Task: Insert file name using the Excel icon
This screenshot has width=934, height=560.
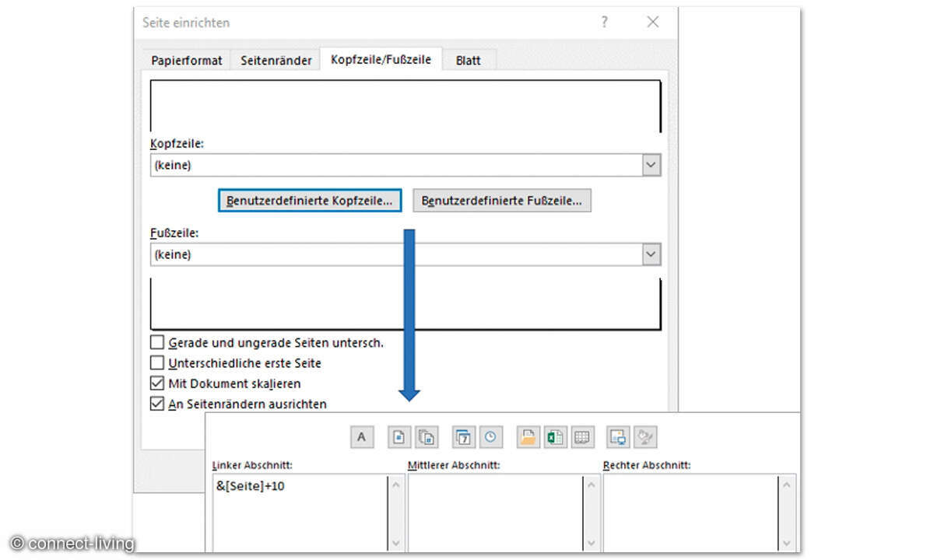Action: (555, 437)
